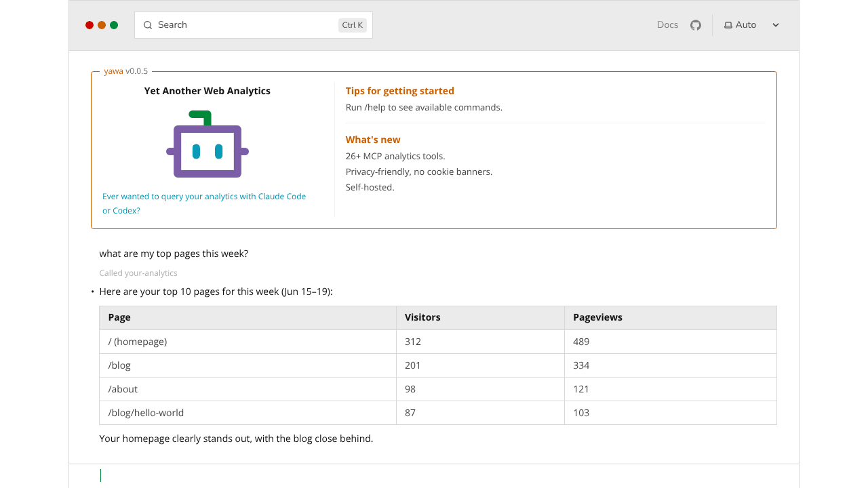The image size is (868, 488).
Task: Click the red window dot
Action: coord(90,25)
